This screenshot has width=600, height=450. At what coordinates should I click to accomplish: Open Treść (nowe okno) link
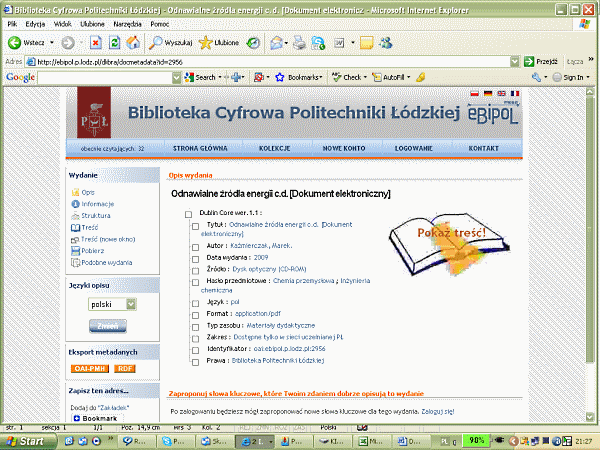(108, 239)
